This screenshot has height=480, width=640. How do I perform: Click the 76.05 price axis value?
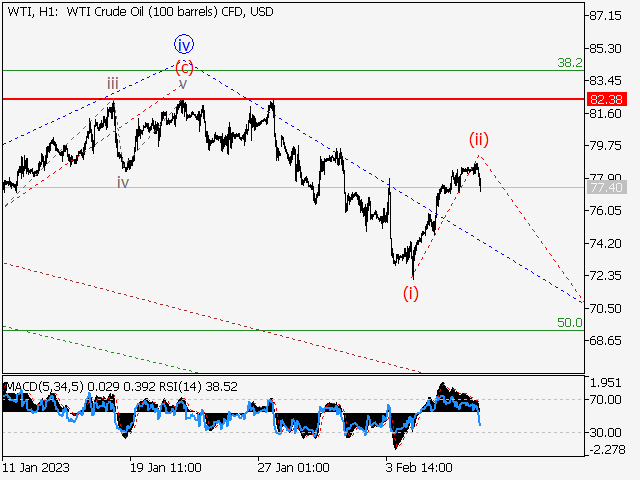click(606, 211)
